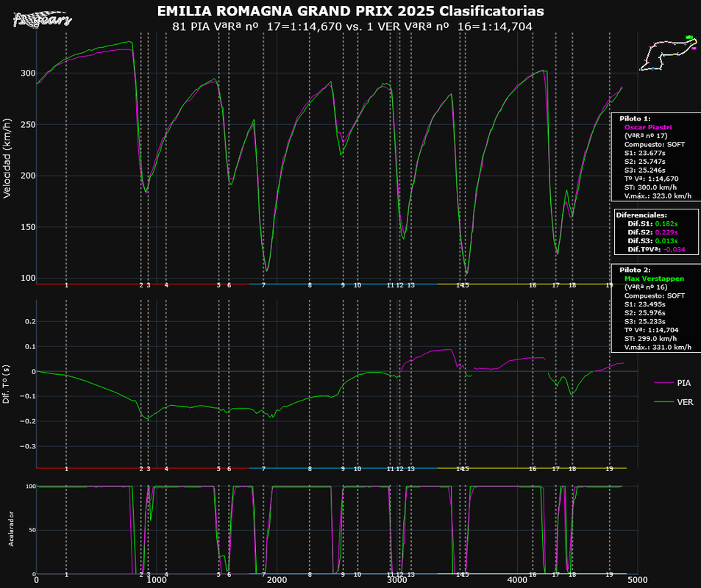This screenshot has height=588, width=701.
Task: Select Verstappen's S1: 23.495s value
Action: pyautogui.click(x=644, y=305)
